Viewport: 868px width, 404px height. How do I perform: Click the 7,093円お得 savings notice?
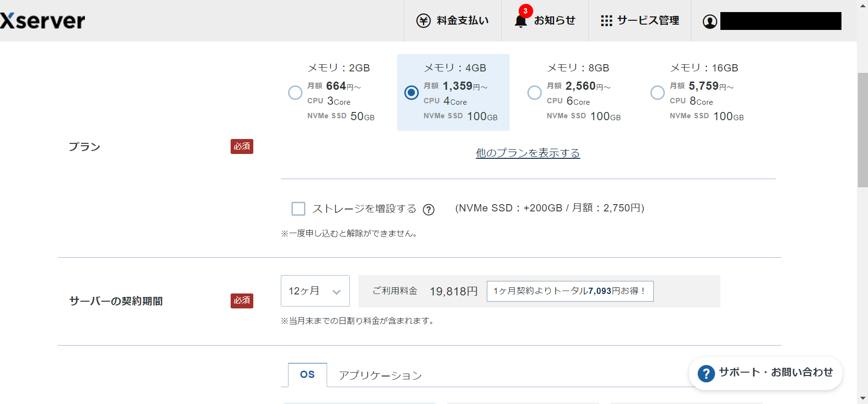[570, 291]
